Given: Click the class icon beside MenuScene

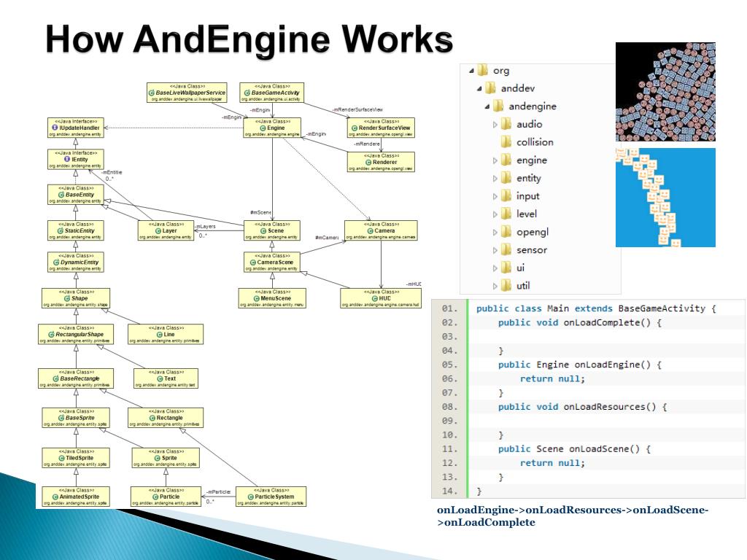Looking at the screenshot, I should click(x=256, y=298).
